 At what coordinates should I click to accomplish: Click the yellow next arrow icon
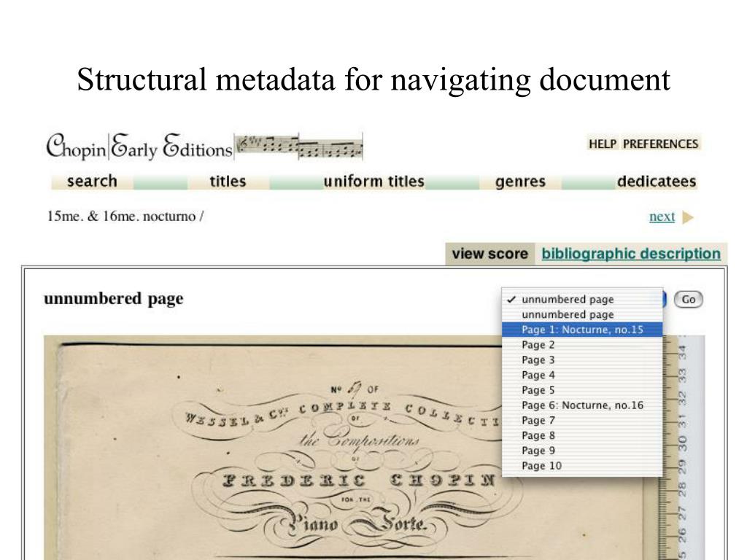click(x=687, y=217)
